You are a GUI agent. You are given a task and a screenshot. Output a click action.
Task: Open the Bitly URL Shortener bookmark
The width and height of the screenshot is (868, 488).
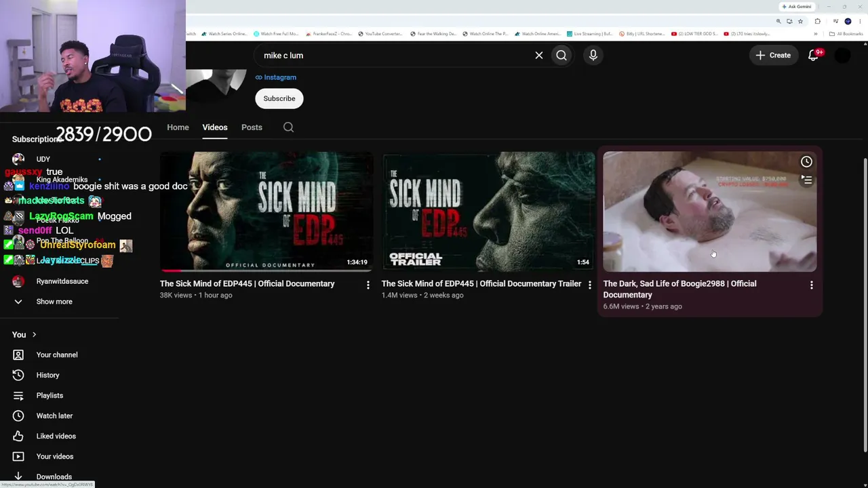coord(642,34)
